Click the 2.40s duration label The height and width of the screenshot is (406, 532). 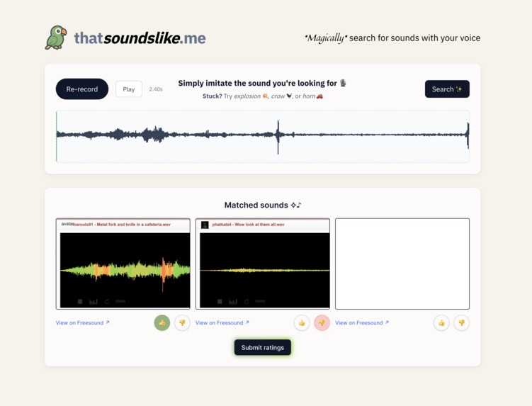pos(156,89)
